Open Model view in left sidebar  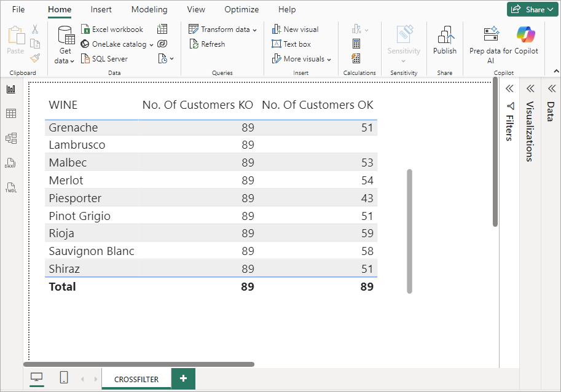pyautogui.click(x=11, y=138)
